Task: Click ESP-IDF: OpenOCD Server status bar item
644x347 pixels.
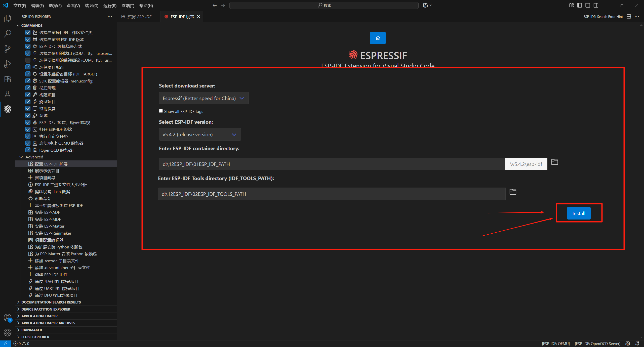Action: coord(597,343)
